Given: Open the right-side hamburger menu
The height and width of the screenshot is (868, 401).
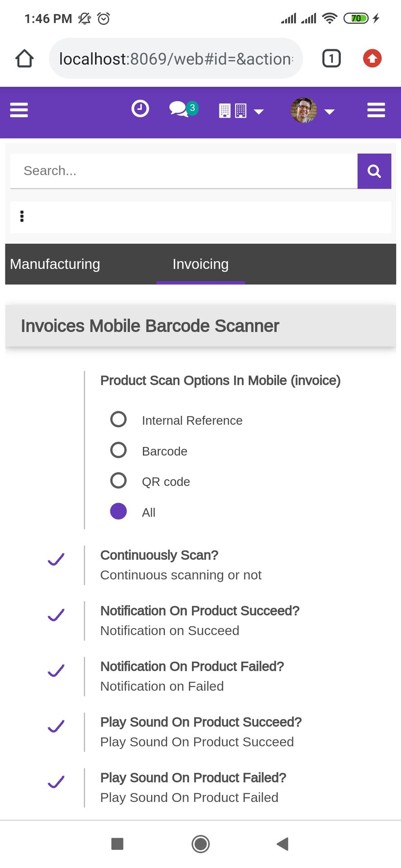Looking at the screenshot, I should coord(376,110).
